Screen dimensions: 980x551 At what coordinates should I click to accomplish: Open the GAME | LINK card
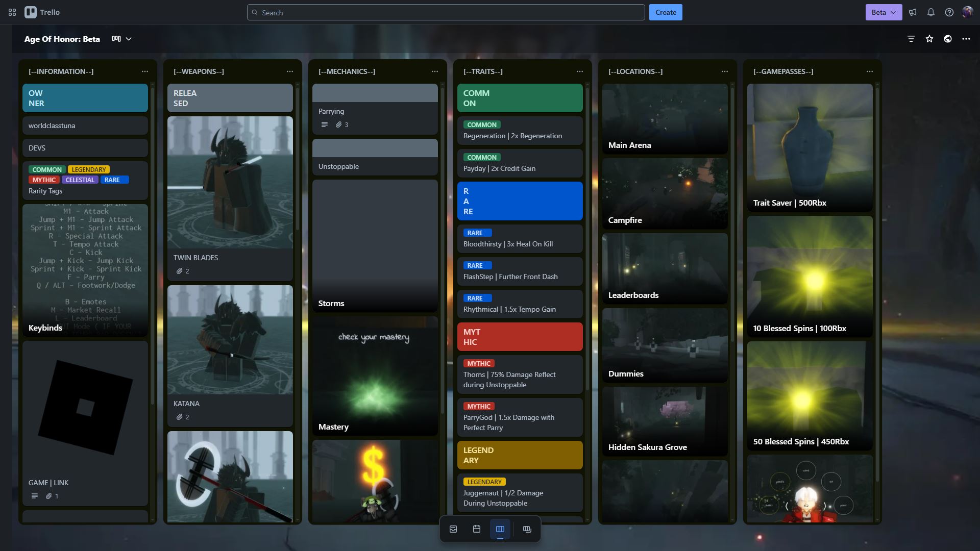pos(85,423)
